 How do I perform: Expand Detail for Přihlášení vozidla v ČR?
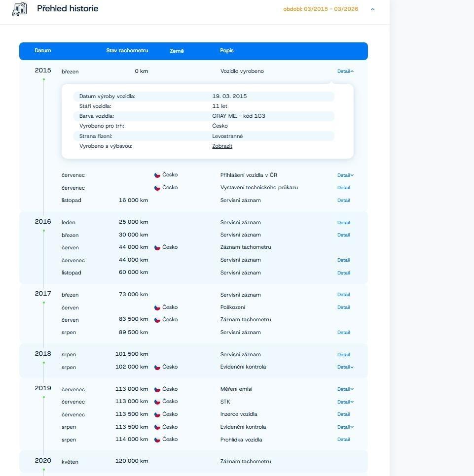tap(345, 175)
